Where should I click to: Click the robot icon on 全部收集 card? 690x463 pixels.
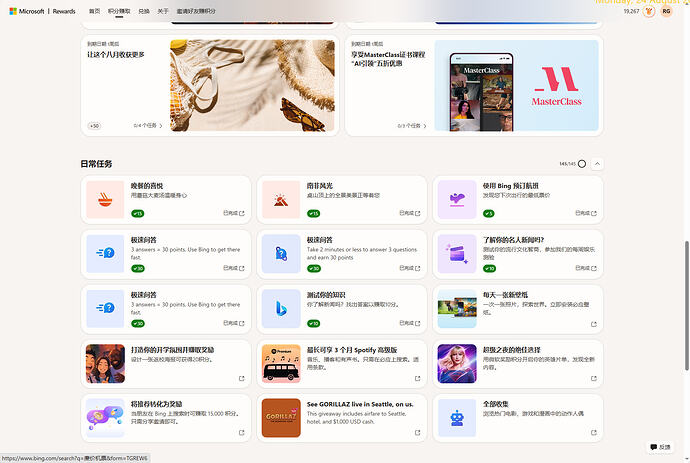point(457,418)
